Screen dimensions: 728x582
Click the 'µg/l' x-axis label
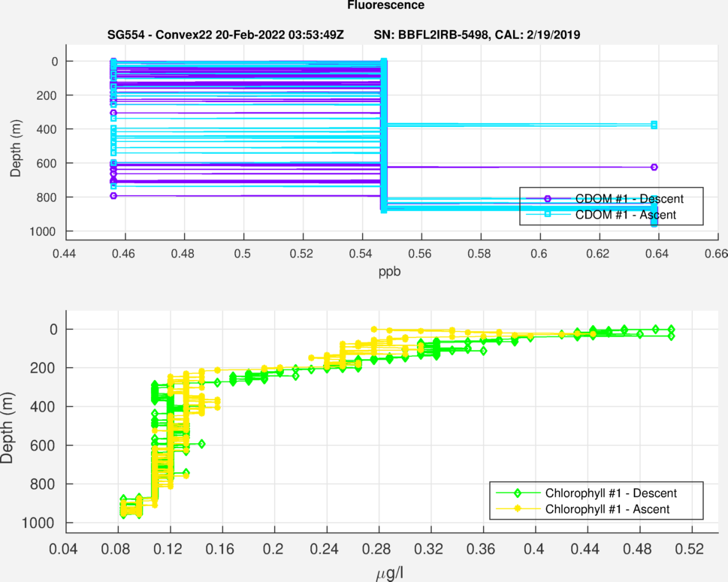[389, 574]
